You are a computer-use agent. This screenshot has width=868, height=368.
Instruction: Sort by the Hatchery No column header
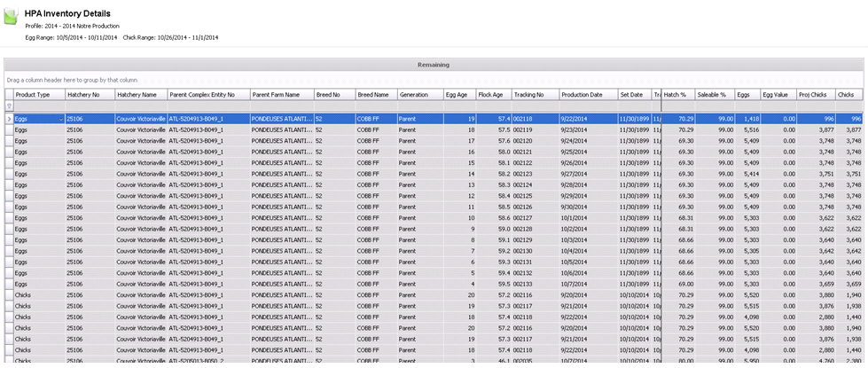point(90,95)
